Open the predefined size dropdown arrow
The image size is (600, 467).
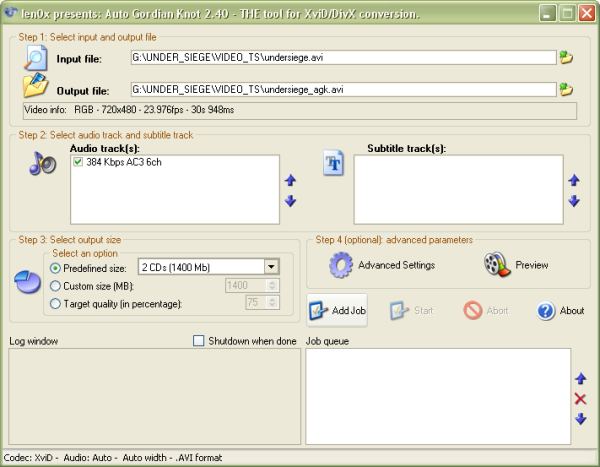[271, 267]
